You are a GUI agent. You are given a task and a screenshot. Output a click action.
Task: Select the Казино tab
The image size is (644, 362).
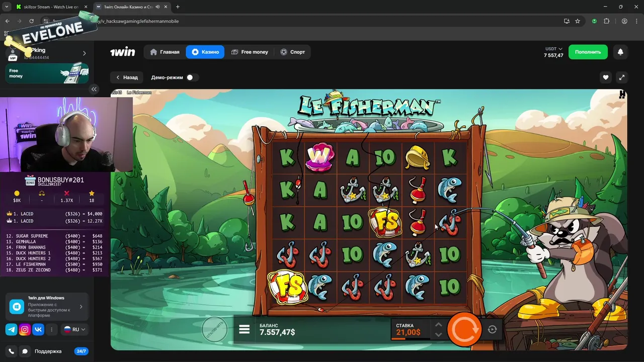(205, 52)
